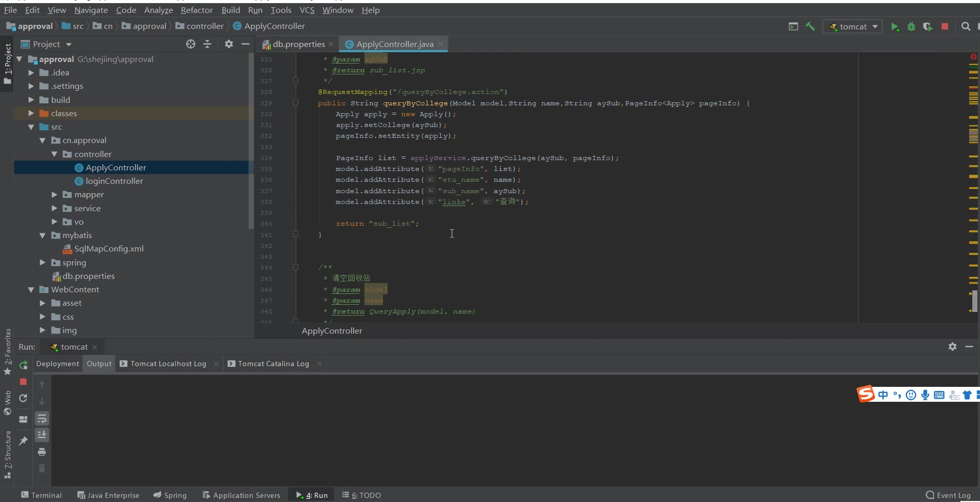Expand the mapper package folder
Viewport: 980px width, 502px height.
click(x=54, y=195)
